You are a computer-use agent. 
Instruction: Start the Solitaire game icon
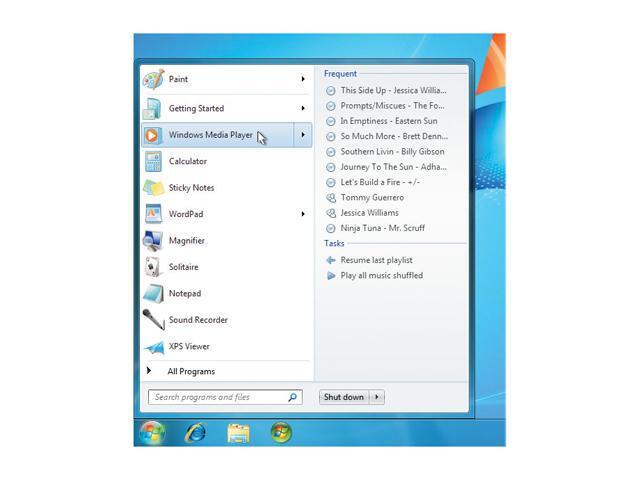click(153, 267)
